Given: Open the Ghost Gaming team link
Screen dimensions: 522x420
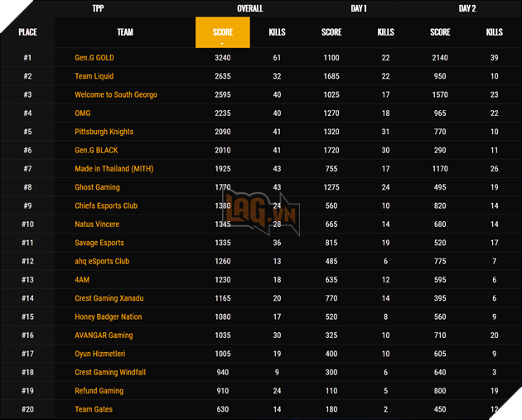Looking at the screenshot, I should click(97, 187).
